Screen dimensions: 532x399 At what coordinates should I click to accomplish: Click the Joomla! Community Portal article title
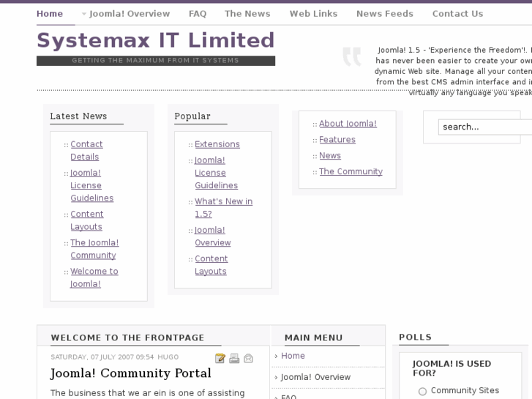131,373
